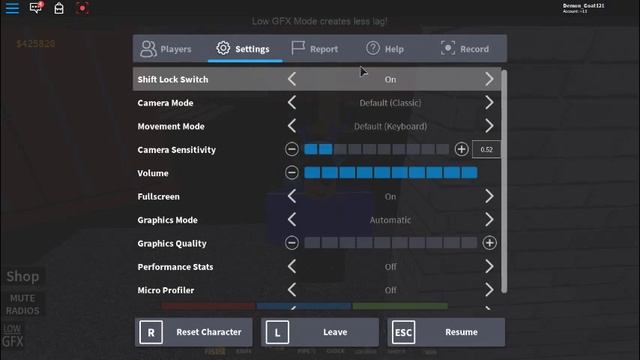The width and height of the screenshot is (640, 360).
Task: Toggle Performance Stats with left arrow
Action: click(x=292, y=267)
